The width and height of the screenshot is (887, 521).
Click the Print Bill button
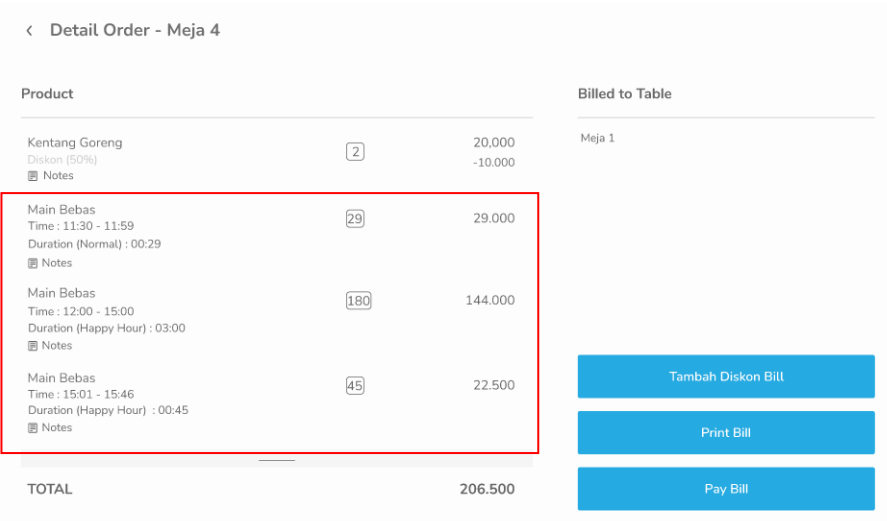726,433
